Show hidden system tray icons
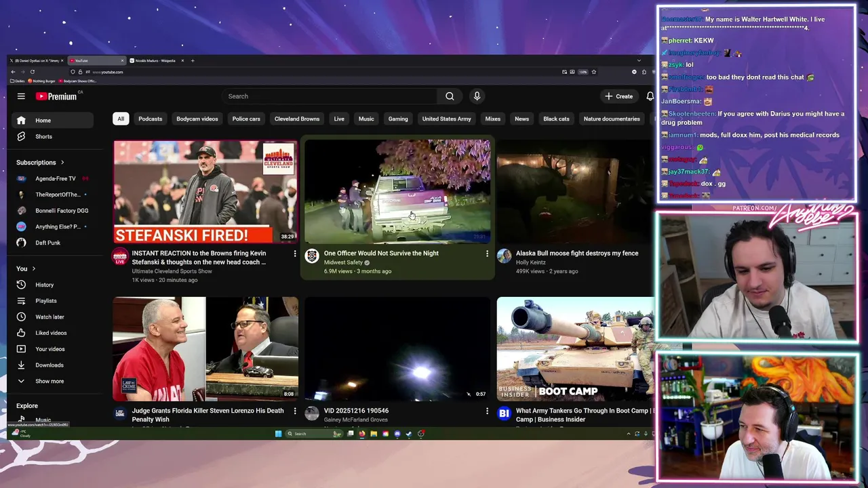868x488 pixels. pos(629,434)
